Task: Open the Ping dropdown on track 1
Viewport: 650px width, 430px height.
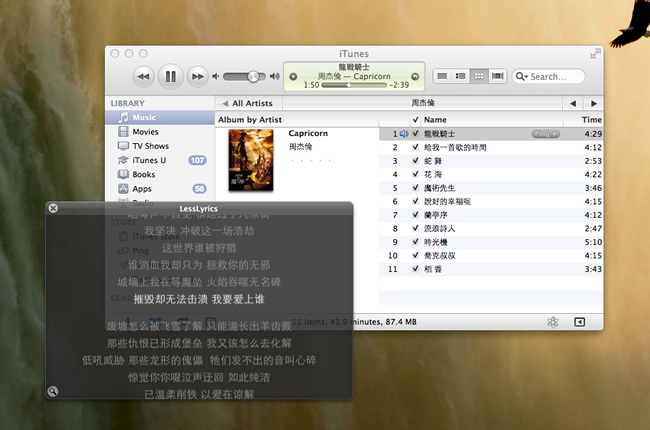Action: [x=546, y=134]
